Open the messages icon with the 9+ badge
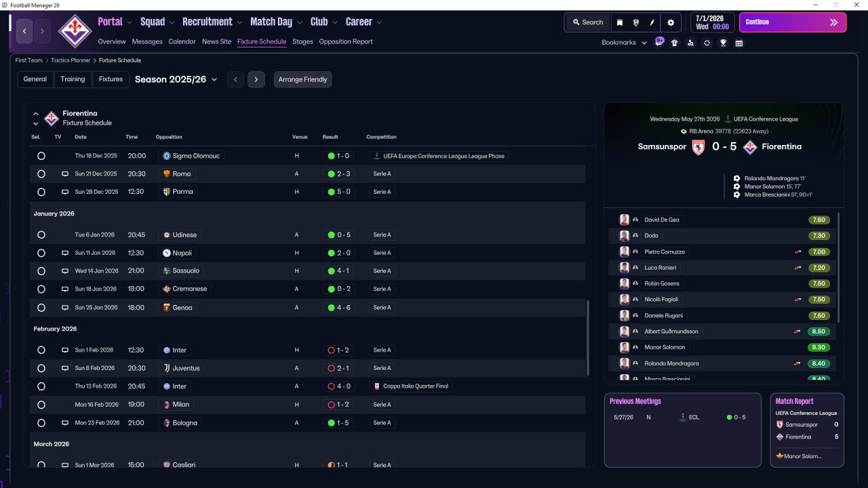This screenshot has height=488, width=868. [x=660, y=42]
